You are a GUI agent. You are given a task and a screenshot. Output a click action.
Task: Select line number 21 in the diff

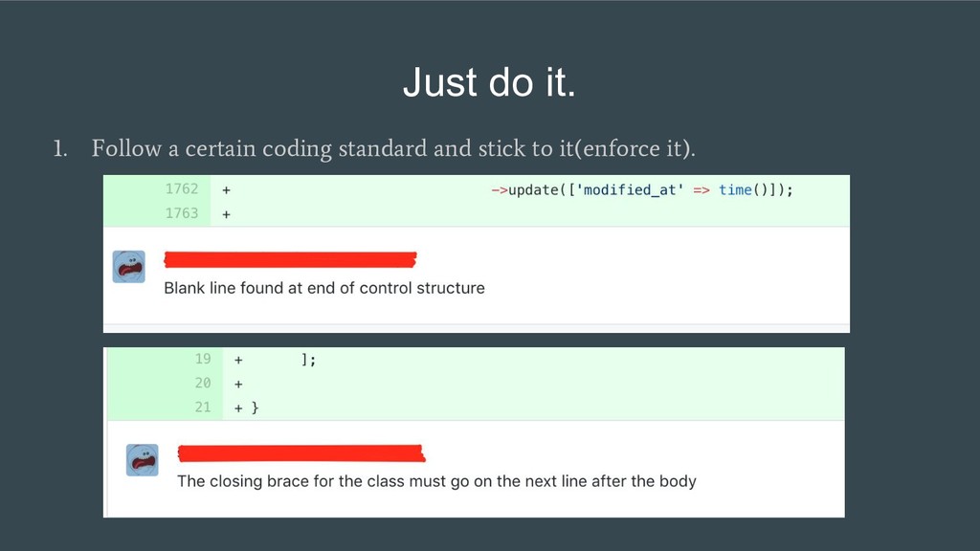pos(203,408)
